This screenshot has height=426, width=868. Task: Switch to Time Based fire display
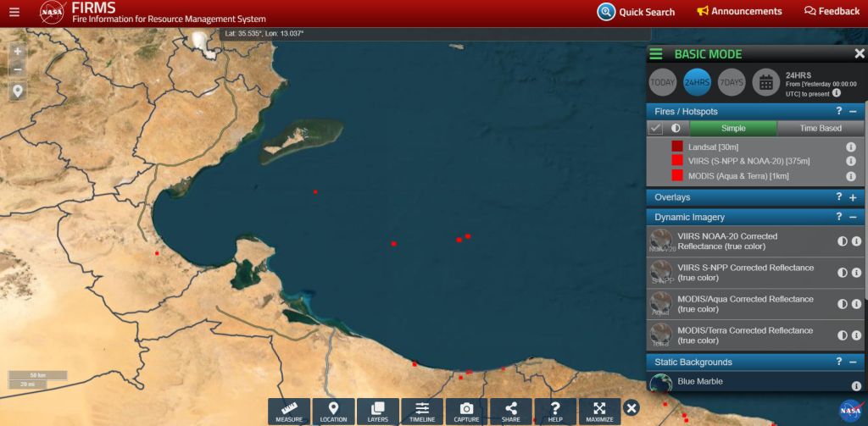(x=821, y=129)
